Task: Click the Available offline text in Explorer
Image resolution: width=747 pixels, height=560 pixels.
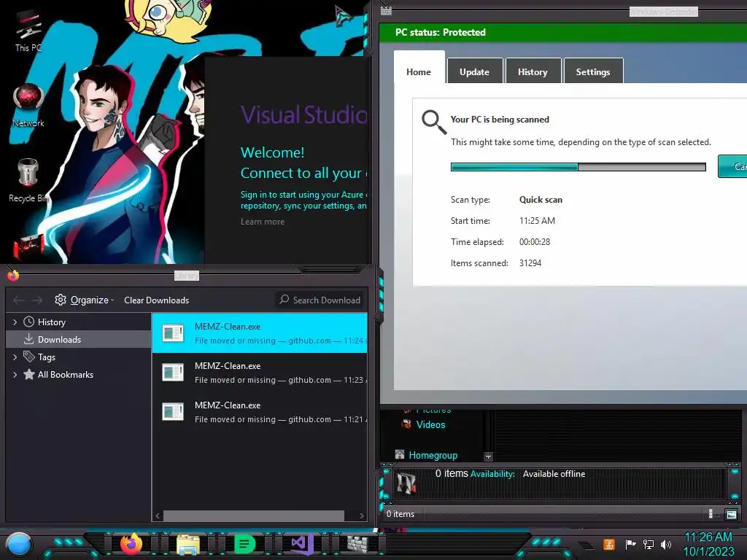Action: 554,474
